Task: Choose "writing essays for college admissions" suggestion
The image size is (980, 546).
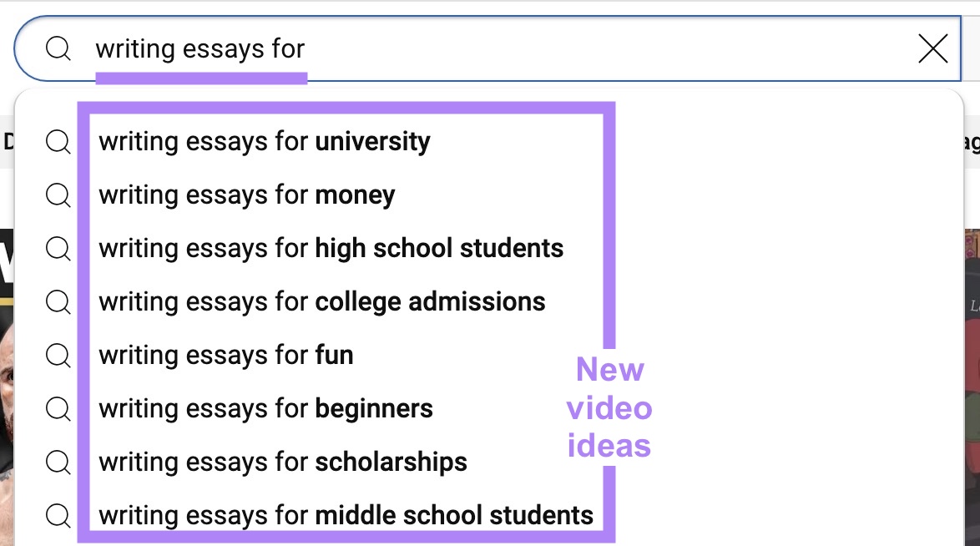Action: click(x=322, y=302)
